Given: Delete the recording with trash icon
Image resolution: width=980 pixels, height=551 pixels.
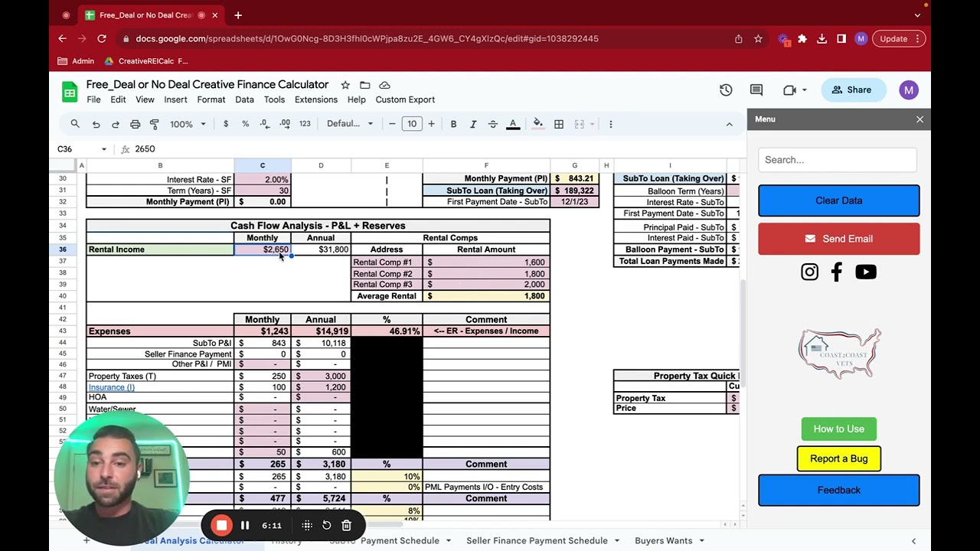Looking at the screenshot, I should pos(346,526).
